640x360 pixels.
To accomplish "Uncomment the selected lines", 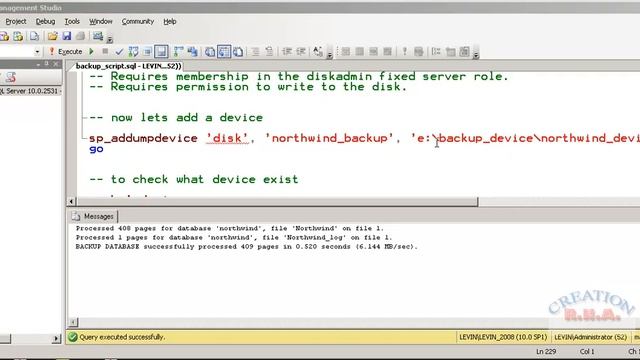I will [x=269, y=52].
